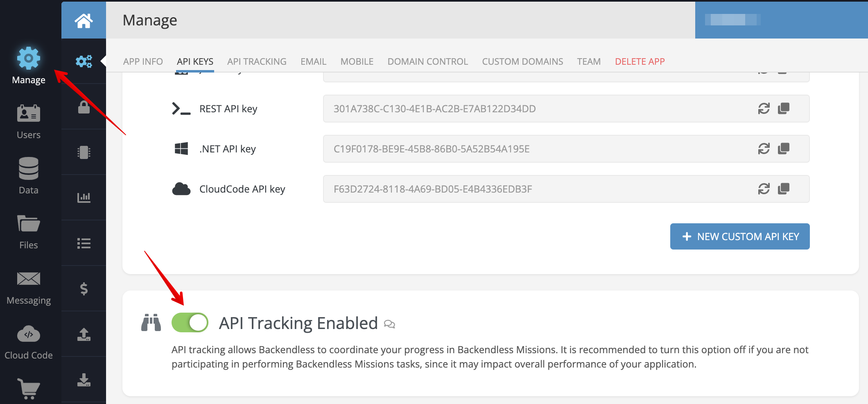The image size is (868, 404).
Task: Click the .NET API key field
Action: click(x=566, y=149)
